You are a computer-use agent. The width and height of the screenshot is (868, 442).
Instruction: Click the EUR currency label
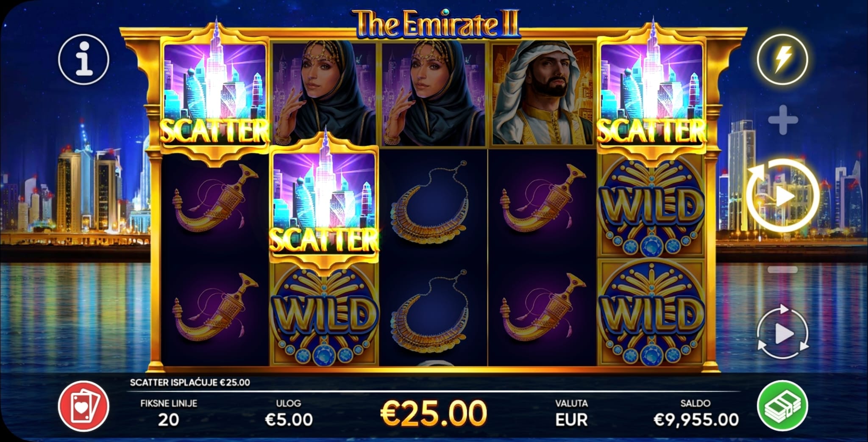571,420
